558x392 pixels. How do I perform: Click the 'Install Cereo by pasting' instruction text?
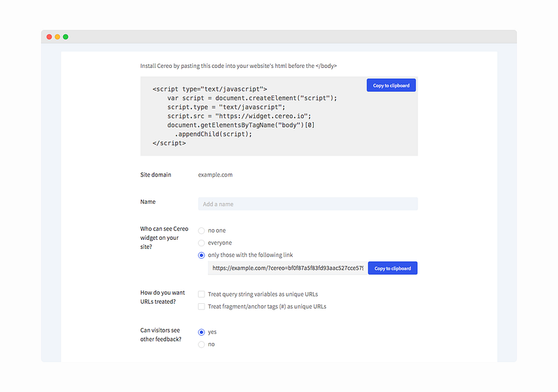coord(238,66)
